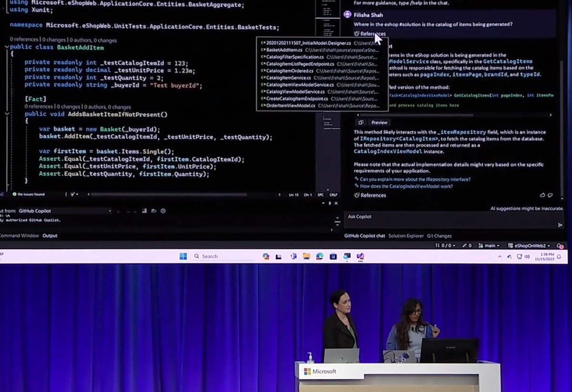The image size is (572, 392).
Task: Click the clear all icon in the Output toolbar
Action: (144, 211)
